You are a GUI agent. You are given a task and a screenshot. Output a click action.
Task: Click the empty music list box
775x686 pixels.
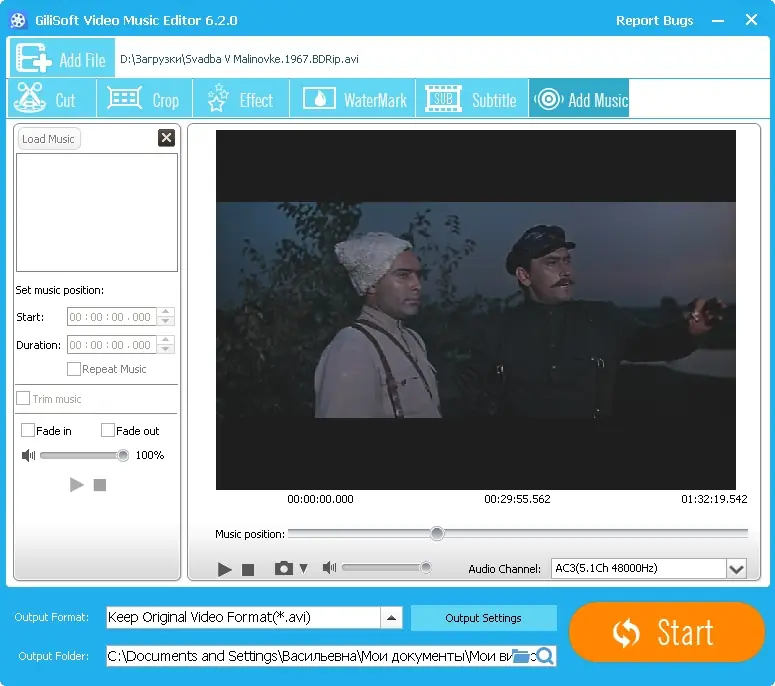click(x=97, y=213)
